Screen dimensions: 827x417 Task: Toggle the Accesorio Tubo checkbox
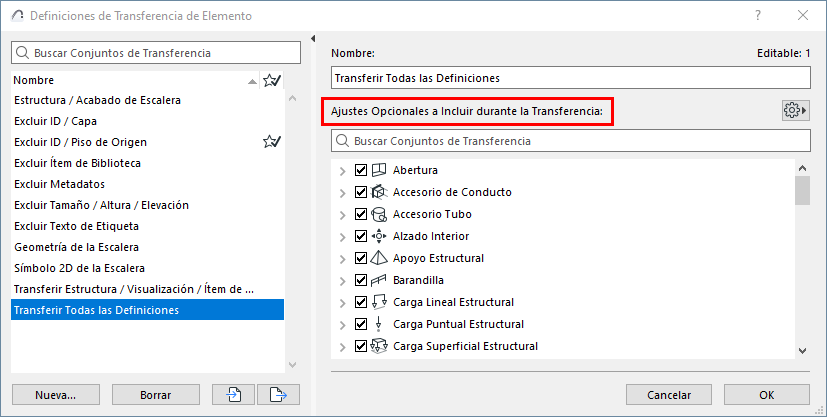pyautogui.click(x=361, y=214)
